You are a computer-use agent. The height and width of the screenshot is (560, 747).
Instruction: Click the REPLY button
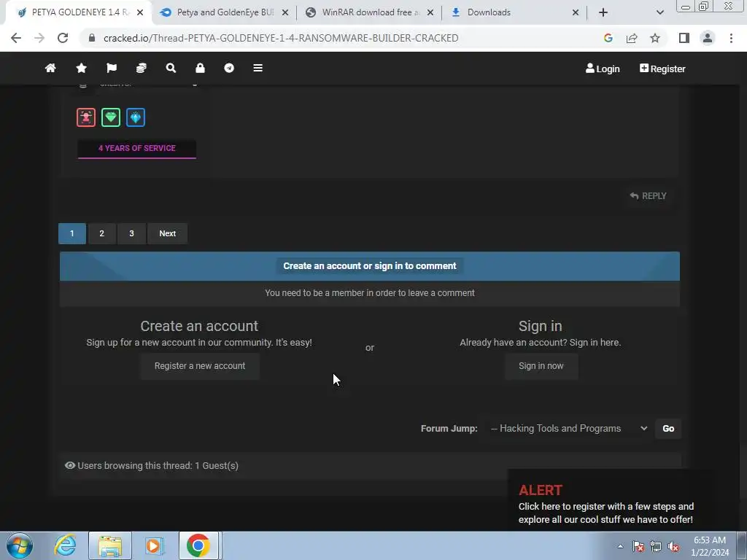click(648, 196)
